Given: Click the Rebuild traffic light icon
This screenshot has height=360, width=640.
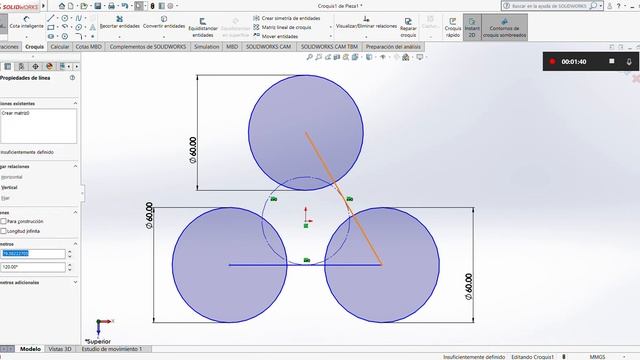Looking at the screenshot, I should point(153,6).
